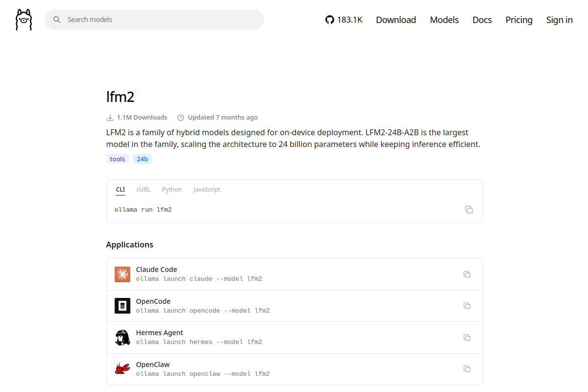Image resolution: width=588 pixels, height=392 pixels.
Task: Click the "1.1M Downloads" text
Action: tap(142, 118)
